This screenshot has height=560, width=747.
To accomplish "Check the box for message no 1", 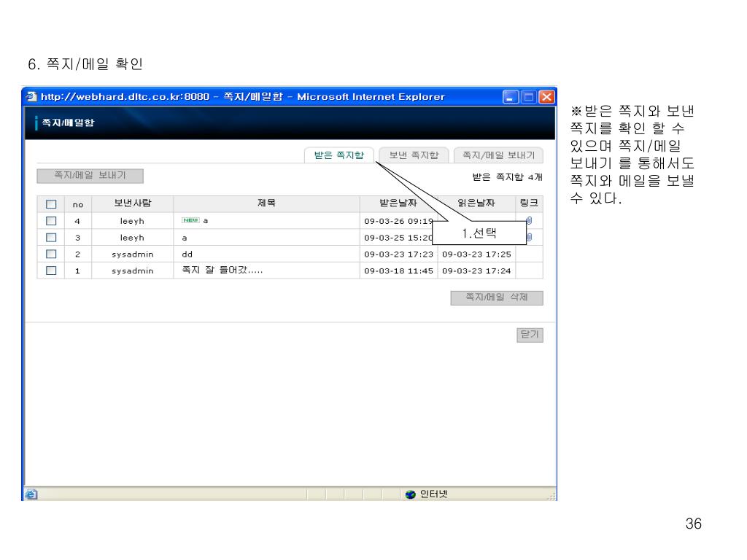I will [x=51, y=271].
